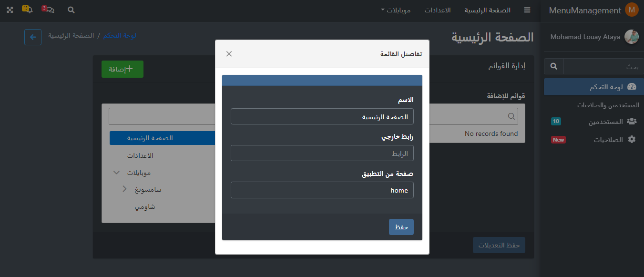Open لوحة التحكم sidebar item
The width and height of the screenshot is (644, 277).
(x=593, y=87)
